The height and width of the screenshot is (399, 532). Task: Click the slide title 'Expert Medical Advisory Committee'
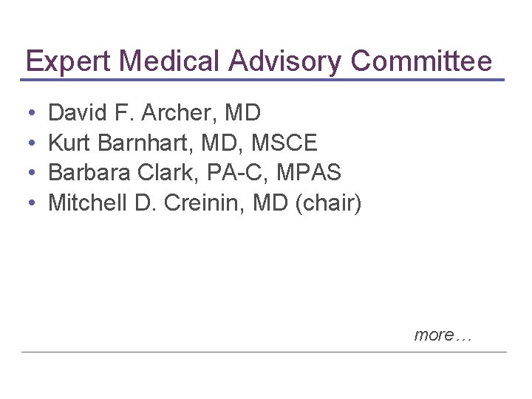[258, 61]
